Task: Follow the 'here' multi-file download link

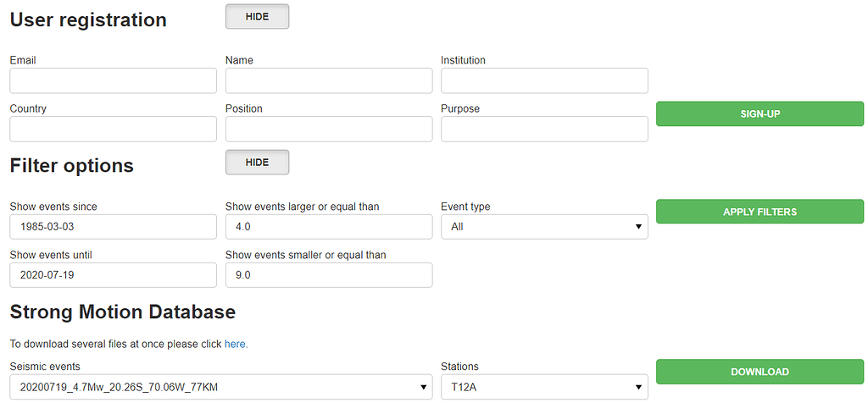Action: (236, 344)
